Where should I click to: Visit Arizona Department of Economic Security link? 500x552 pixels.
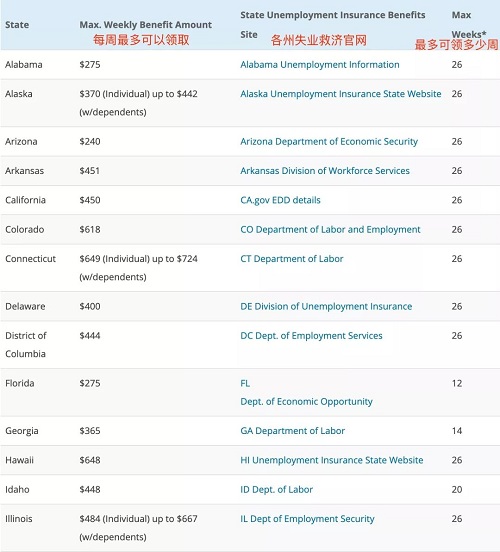329,141
